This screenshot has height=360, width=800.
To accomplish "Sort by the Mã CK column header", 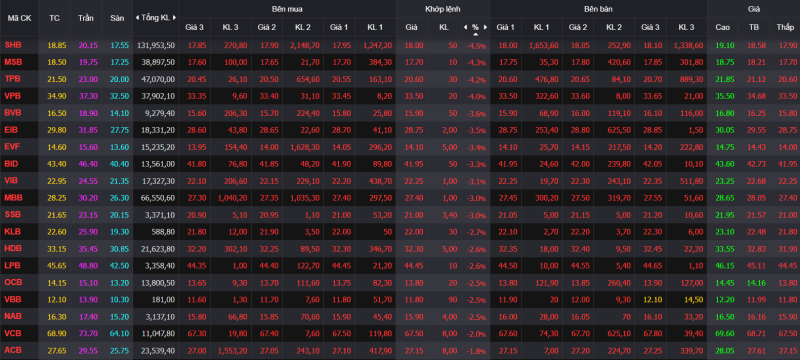I will 19,18.
